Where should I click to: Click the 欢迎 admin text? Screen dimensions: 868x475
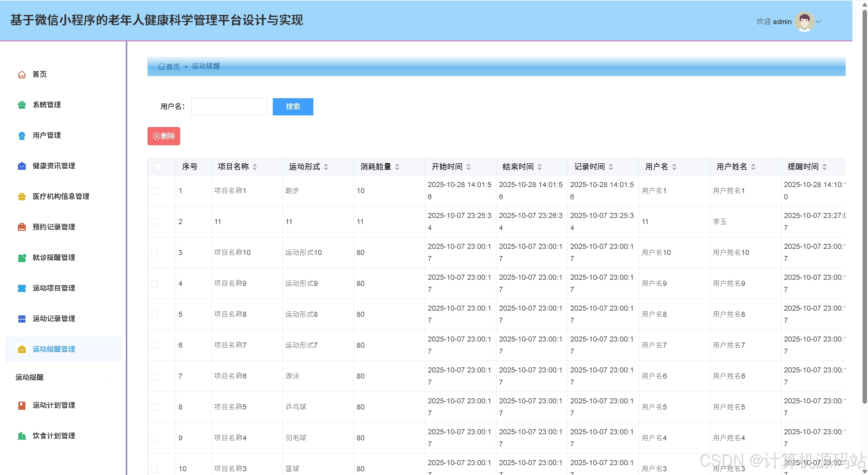click(774, 22)
